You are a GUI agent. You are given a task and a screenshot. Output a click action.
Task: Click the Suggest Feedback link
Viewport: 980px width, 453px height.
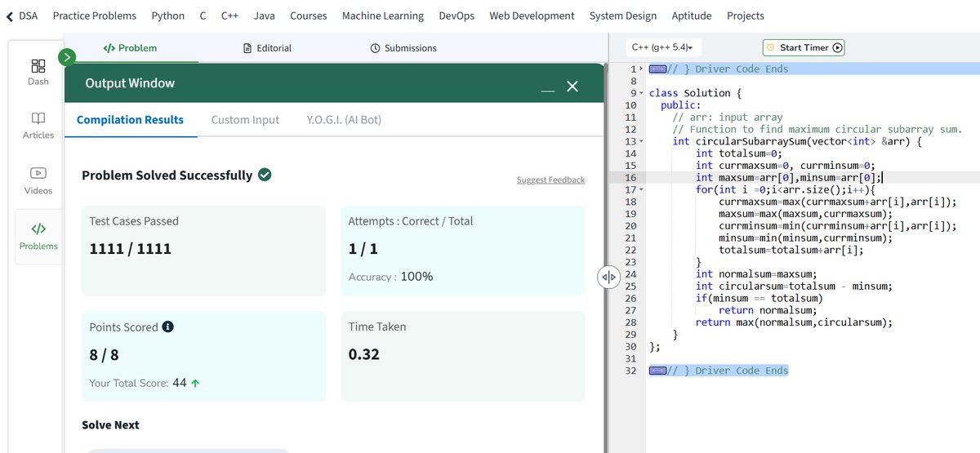point(550,180)
